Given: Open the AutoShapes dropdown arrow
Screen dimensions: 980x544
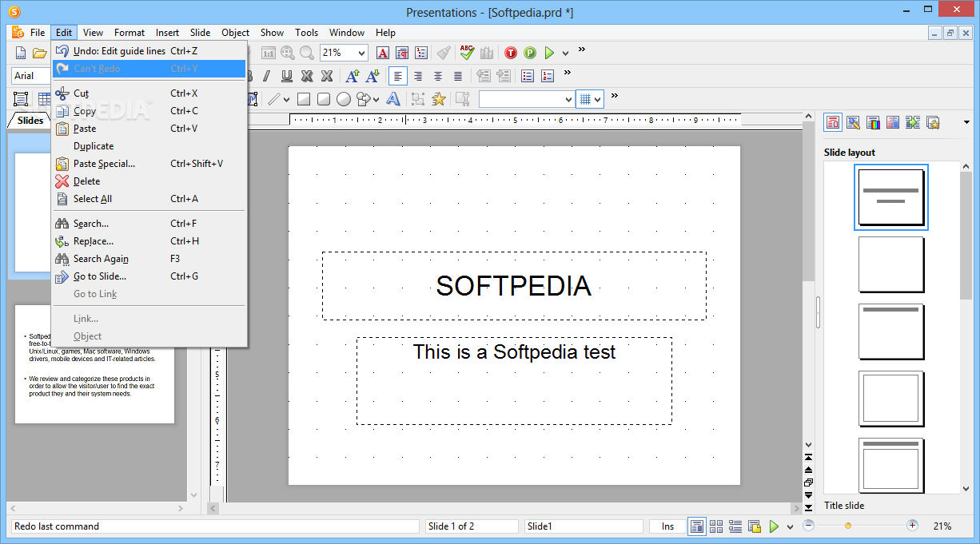Looking at the screenshot, I should (375, 99).
